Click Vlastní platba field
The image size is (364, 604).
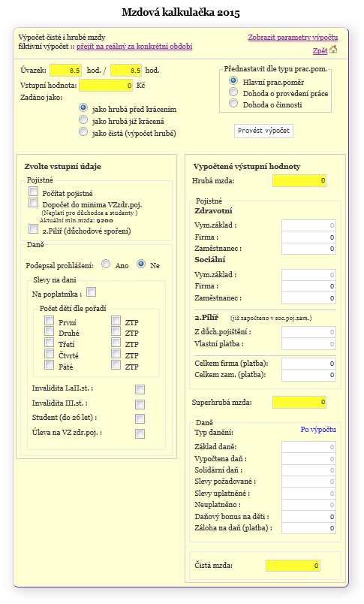pos(308,344)
